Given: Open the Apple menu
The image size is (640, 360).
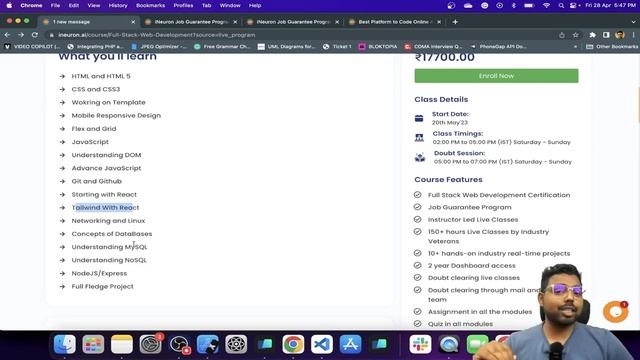Looking at the screenshot, I should [x=9, y=6].
